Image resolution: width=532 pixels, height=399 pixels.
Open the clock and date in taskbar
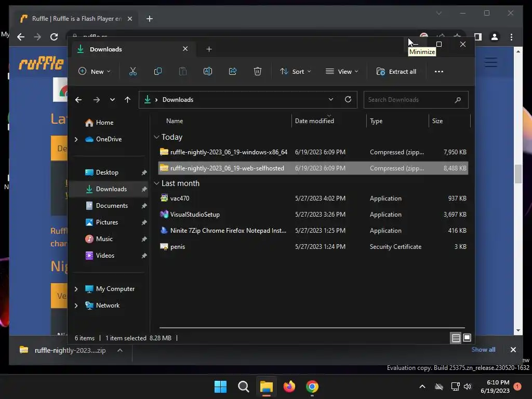[x=495, y=387]
